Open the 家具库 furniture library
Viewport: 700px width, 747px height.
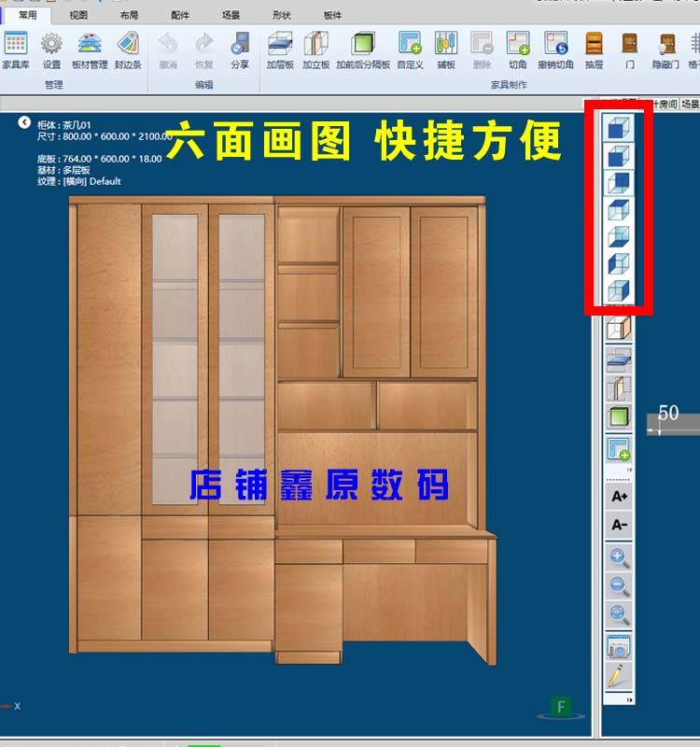click(x=16, y=49)
